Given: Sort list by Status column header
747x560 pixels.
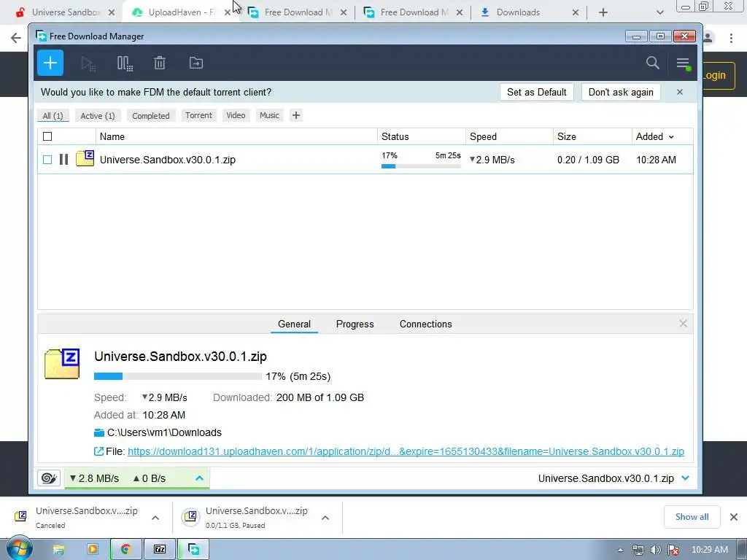Looking at the screenshot, I should click(x=421, y=136).
